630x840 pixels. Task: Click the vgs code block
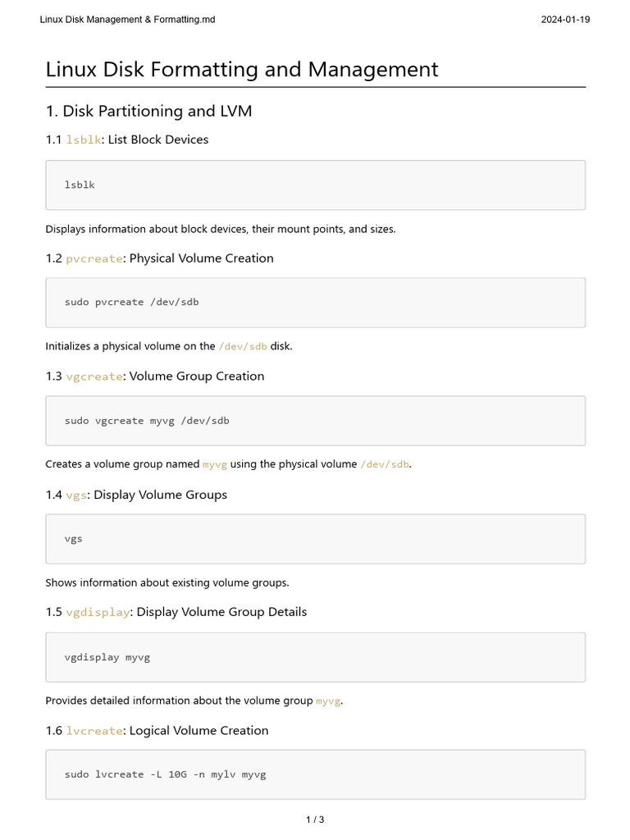(315, 539)
